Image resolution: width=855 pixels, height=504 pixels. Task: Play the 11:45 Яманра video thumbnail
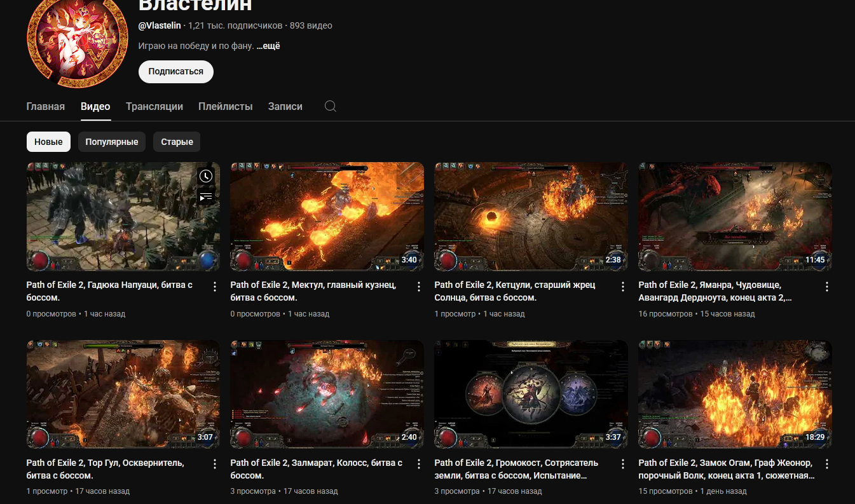coord(735,217)
